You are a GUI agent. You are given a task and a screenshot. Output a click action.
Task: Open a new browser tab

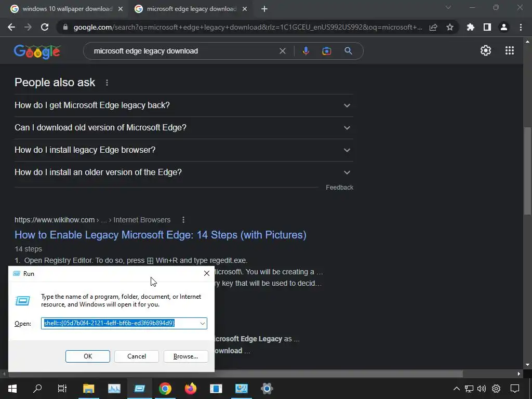(x=264, y=9)
